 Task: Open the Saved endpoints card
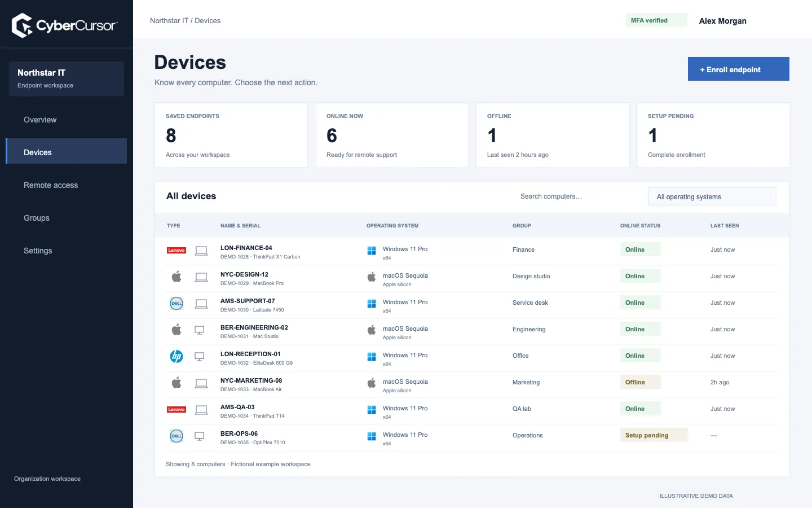pyautogui.click(x=231, y=135)
